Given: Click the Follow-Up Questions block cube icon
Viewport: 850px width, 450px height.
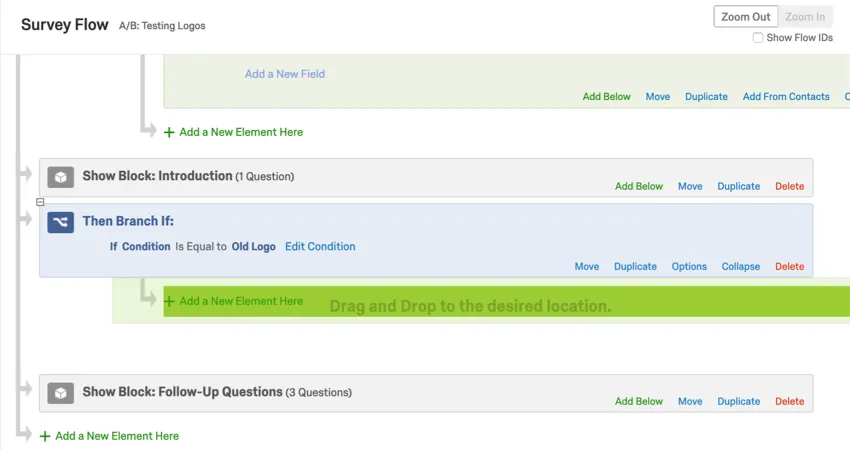Looking at the screenshot, I should coord(61,393).
